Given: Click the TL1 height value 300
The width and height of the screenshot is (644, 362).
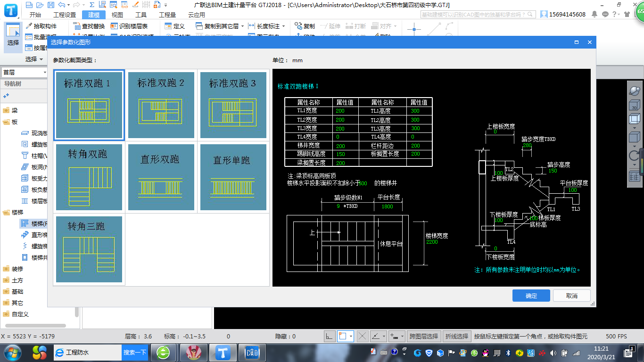Looking at the screenshot, I should (x=415, y=111).
